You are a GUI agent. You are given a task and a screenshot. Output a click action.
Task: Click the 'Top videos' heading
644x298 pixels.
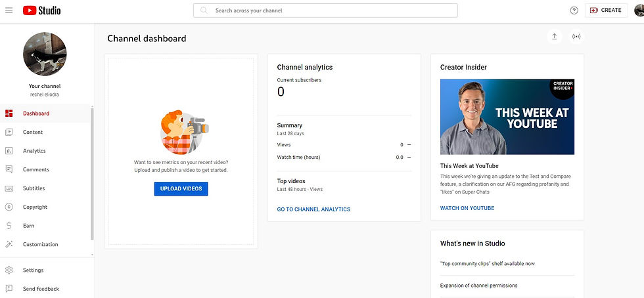(291, 181)
